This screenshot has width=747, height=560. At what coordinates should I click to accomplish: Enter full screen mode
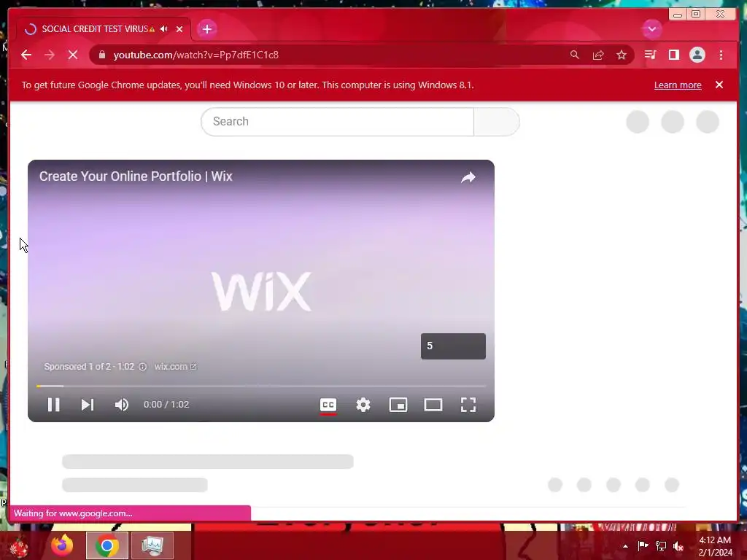tap(468, 405)
